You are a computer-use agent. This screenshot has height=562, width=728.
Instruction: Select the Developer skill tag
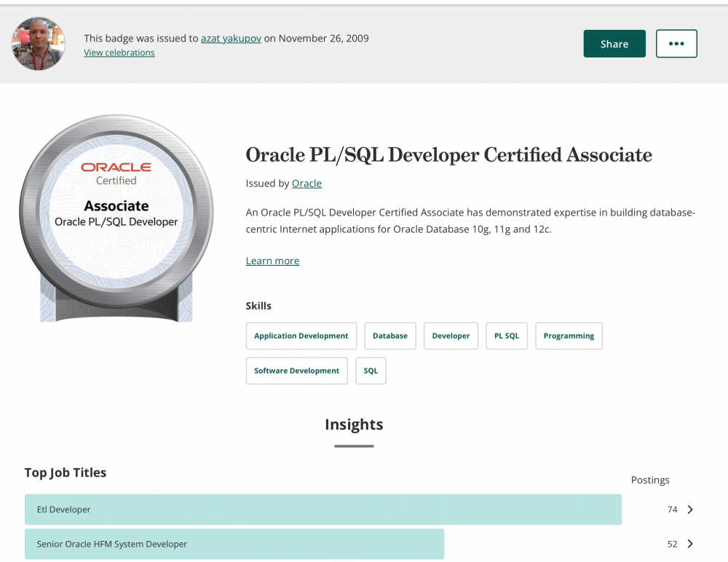click(x=451, y=336)
